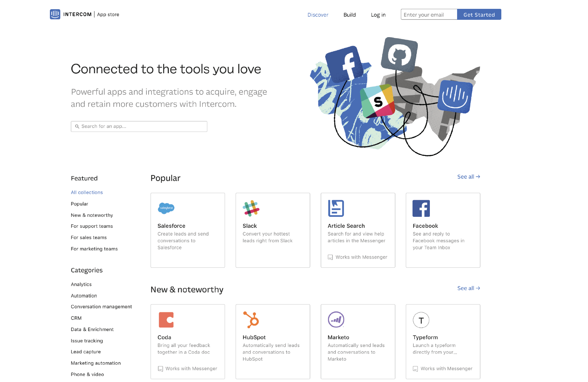Viewport: 588px width, 382px height.
Task: Open the Coda app icon
Action: 166,320
